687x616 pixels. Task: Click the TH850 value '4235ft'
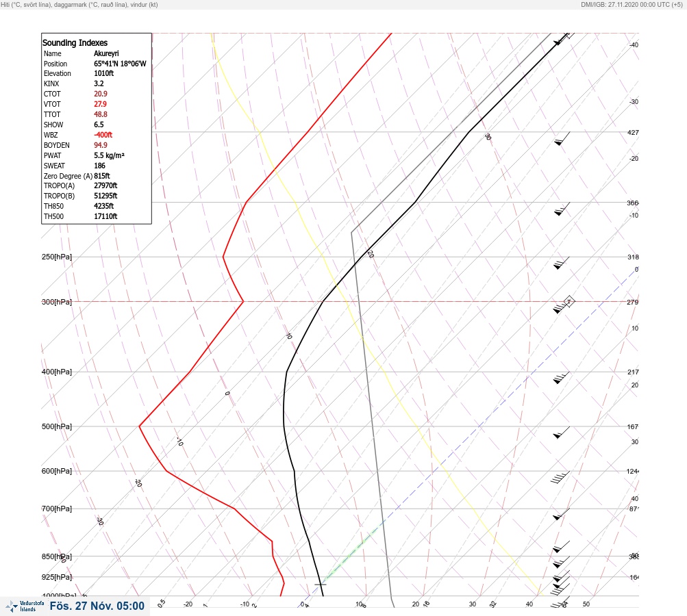tap(104, 206)
